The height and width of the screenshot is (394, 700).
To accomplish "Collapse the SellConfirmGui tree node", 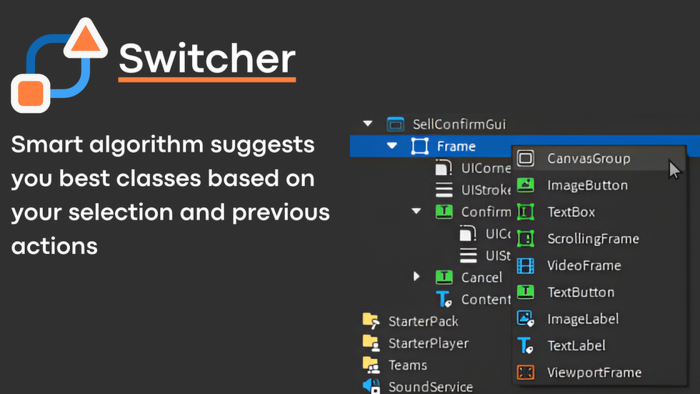I will [x=368, y=124].
